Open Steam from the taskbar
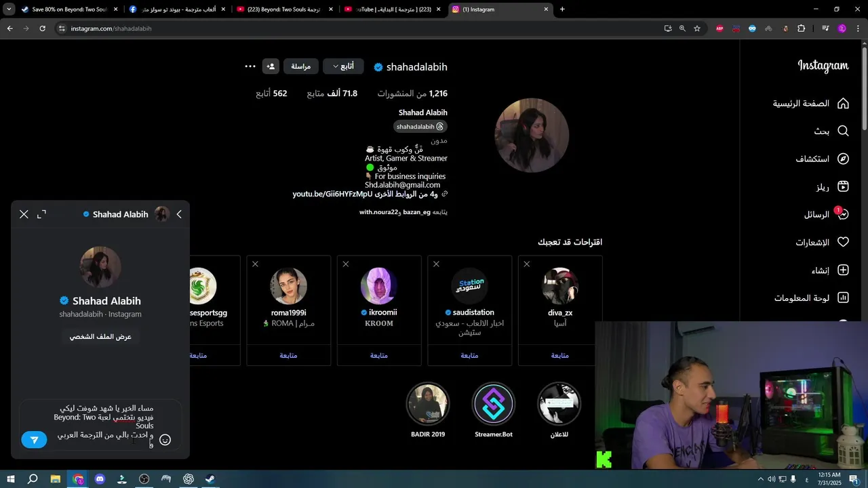This screenshot has height=488, width=868. [210, 479]
